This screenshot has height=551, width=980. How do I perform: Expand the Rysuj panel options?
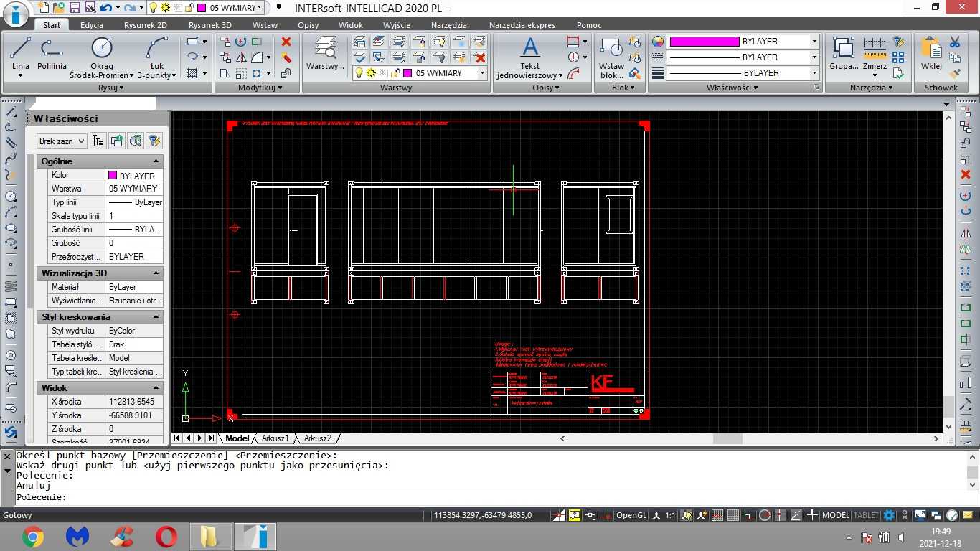(110, 88)
